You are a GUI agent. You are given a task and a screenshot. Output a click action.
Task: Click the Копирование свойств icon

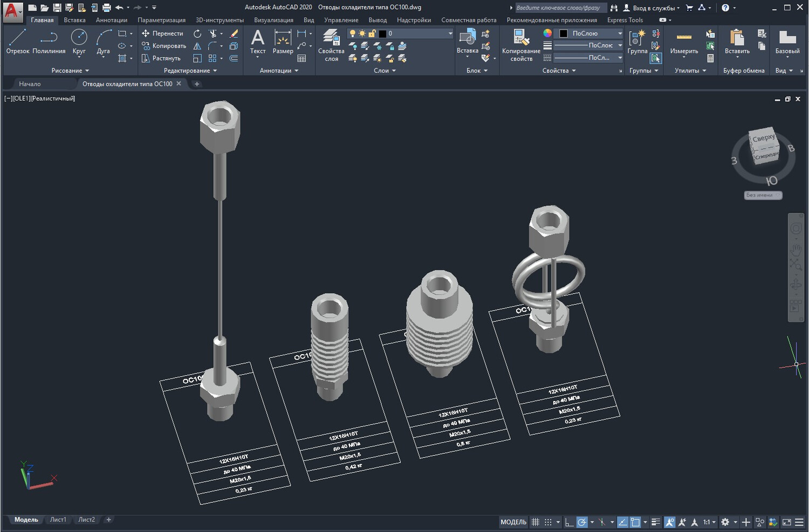[x=521, y=45]
